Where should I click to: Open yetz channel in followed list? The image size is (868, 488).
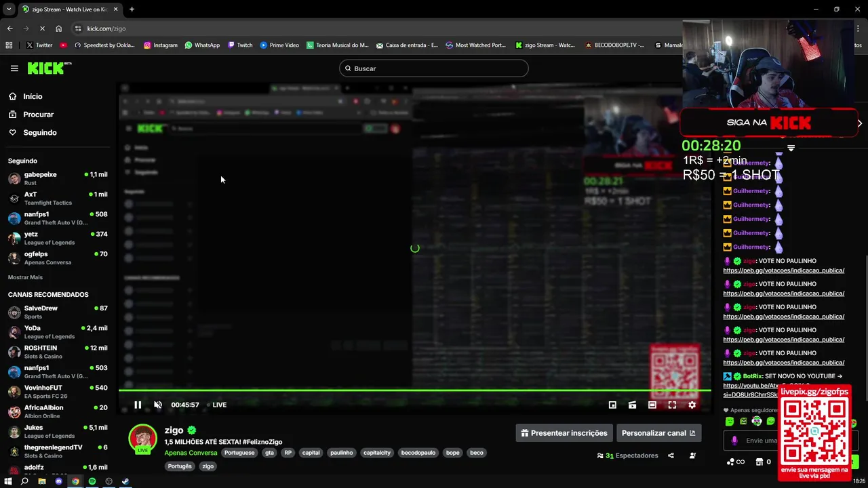(x=58, y=238)
